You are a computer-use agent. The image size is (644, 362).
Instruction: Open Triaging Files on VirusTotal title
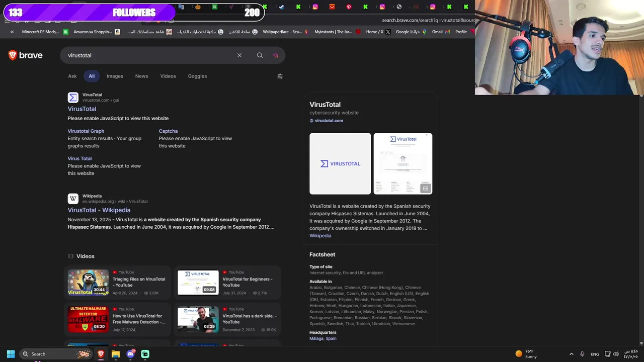tap(139, 282)
